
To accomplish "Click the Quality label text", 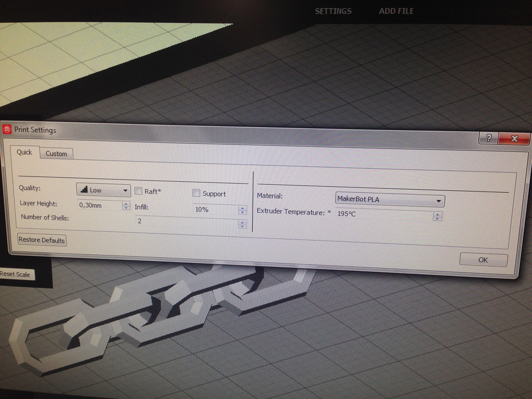I will tap(29, 188).
